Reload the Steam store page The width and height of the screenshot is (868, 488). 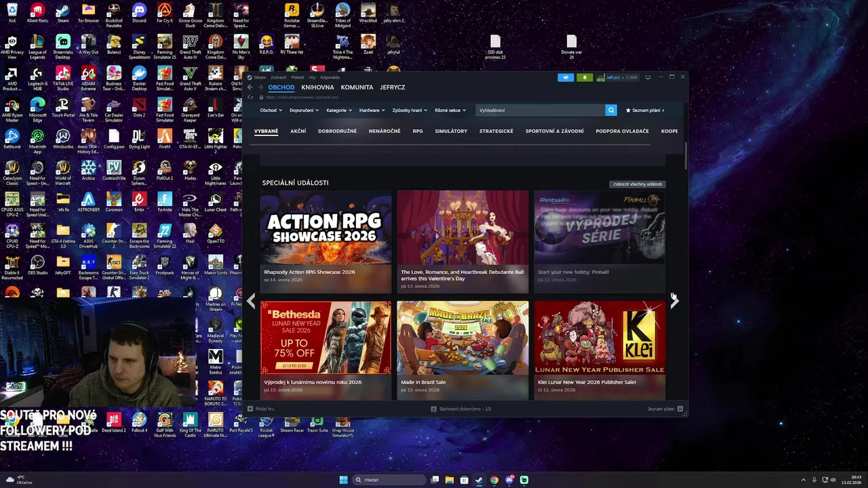click(x=251, y=97)
